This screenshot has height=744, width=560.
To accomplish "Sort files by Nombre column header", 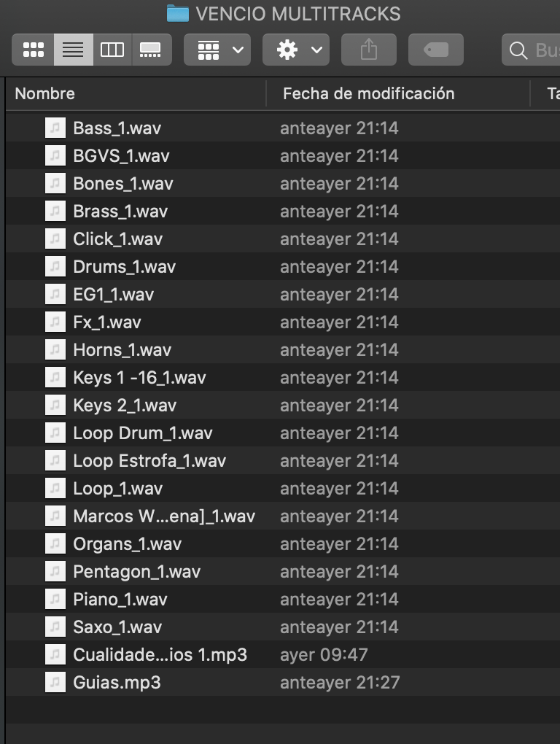I will coord(45,93).
